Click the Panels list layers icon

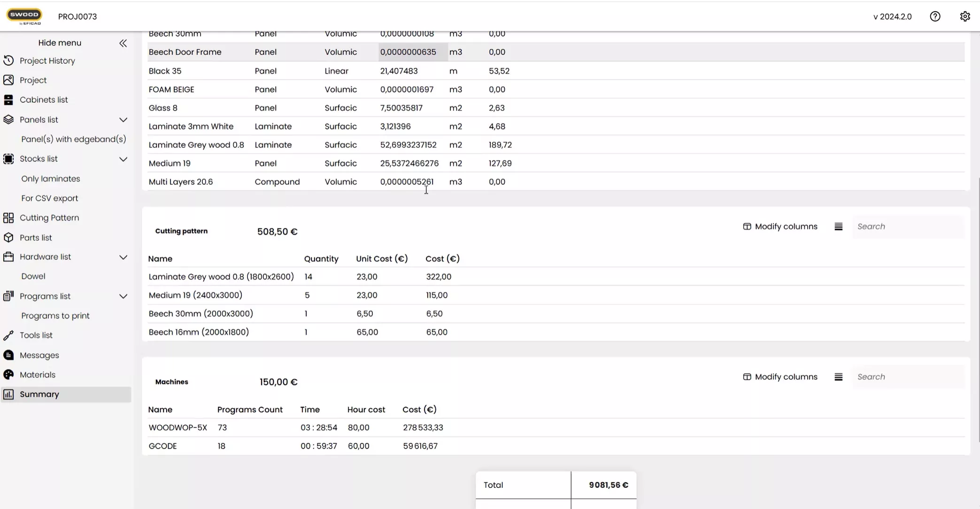point(8,120)
